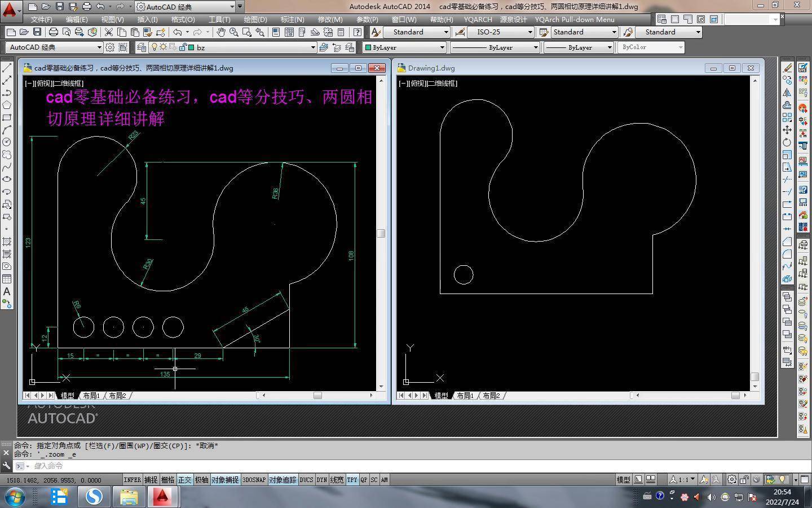The image size is (812, 508).
Task: Select the Line draw tool
Action: coord(7,68)
